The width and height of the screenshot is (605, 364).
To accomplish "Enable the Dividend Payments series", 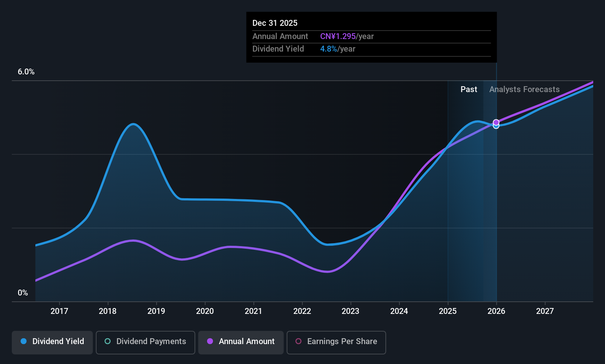I will click(146, 343).
